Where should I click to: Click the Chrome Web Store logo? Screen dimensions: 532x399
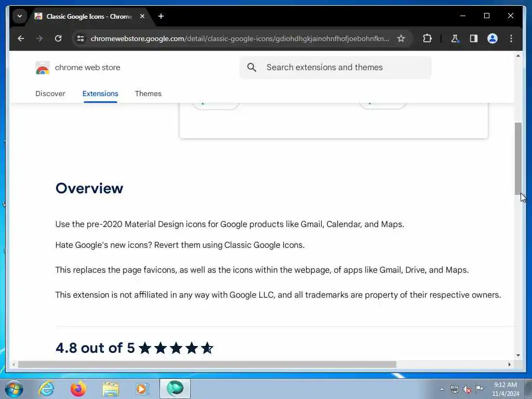43,68
